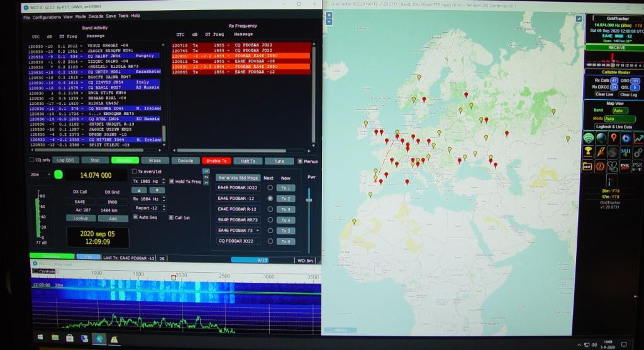This screenshot has height=350, width=644.
Task: Click the globe app icon on taskbar
Action: point(99,339)
